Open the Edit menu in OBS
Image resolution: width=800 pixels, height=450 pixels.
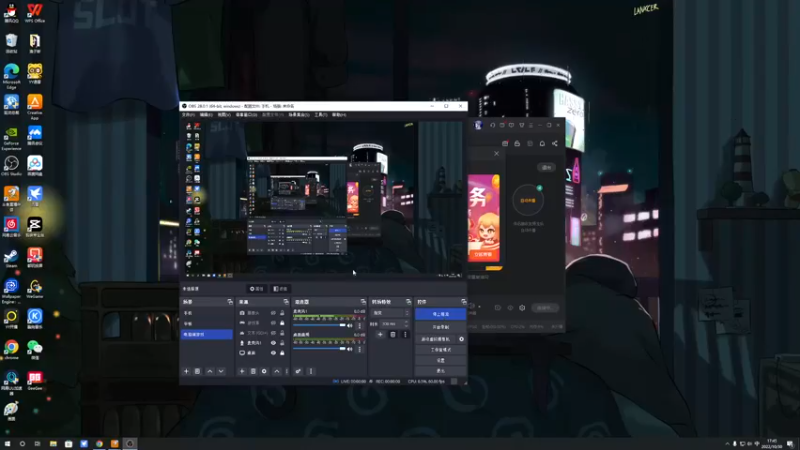[206, 115]
